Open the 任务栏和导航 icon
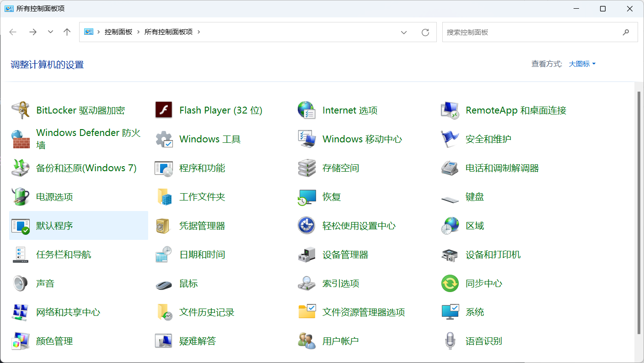This screenshot has width=644, height=363. tap(21, 255)
